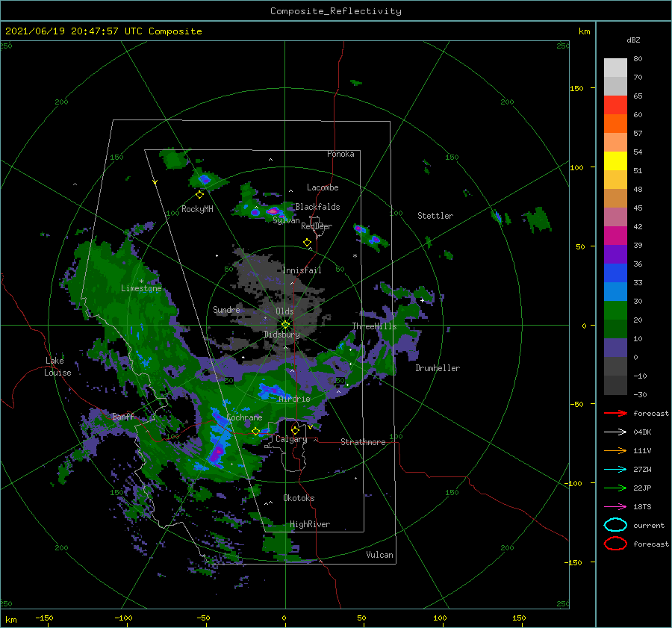Screen dimensions: 672x628
Task: Click yellow radar-site diamond above Didsbury
Action: [x=285, y=325]
